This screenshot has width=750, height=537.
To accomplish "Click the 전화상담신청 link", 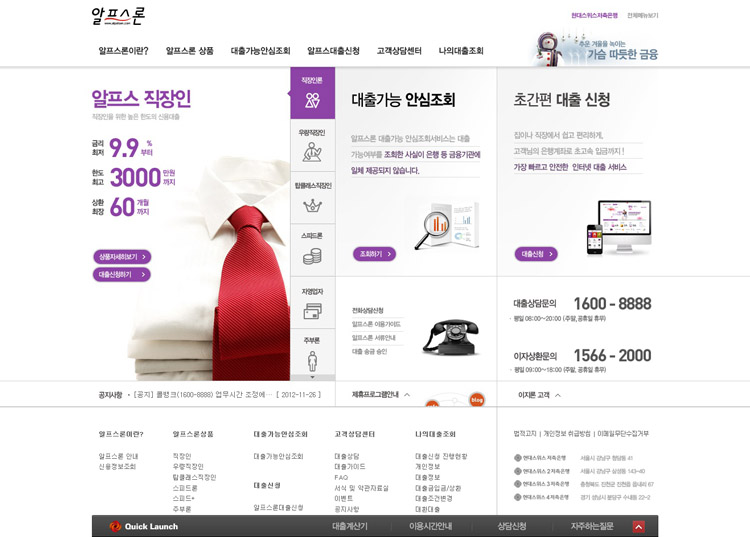I will pos(368,310).
